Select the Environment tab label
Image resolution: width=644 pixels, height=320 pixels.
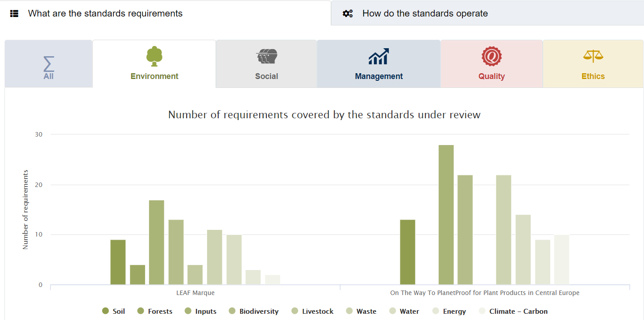(154, 76)
